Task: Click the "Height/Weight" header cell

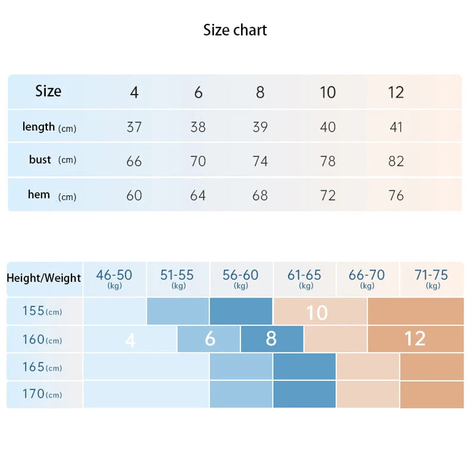Action: [44, 278]
